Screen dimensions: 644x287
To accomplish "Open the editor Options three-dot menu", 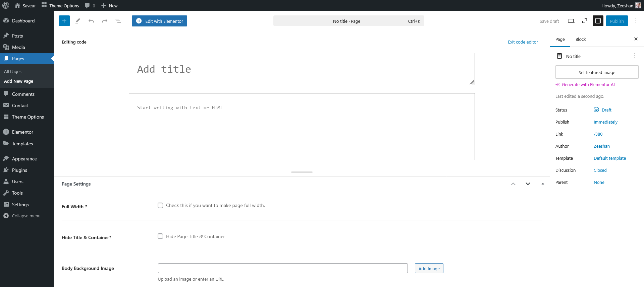I will pos(636,21).
